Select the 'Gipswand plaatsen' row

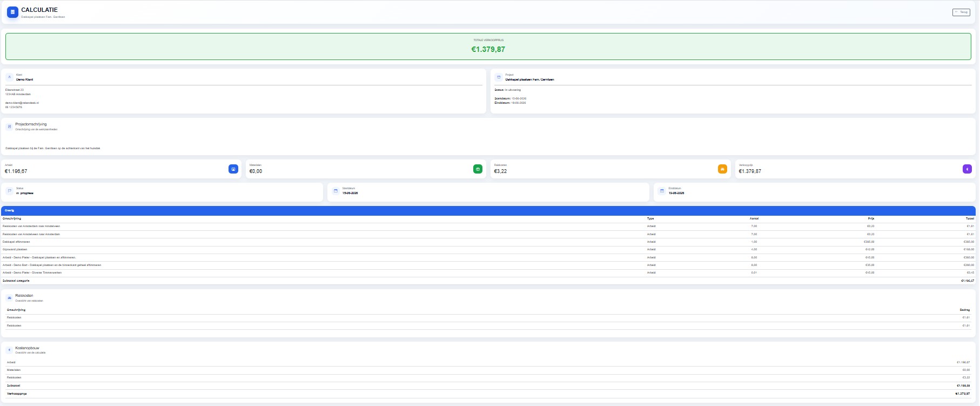pyautogui.click(x=488, y=249)
